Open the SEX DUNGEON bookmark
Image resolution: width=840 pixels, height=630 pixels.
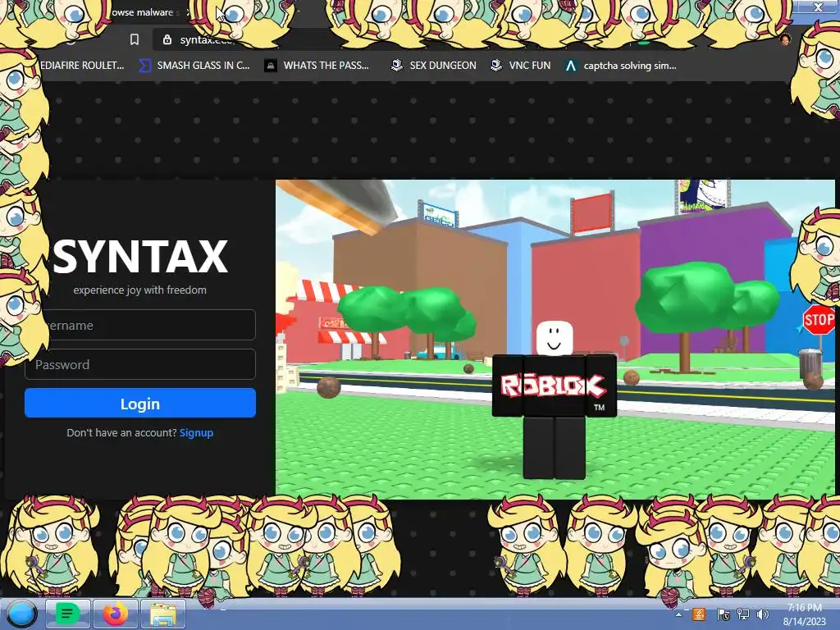point(433,66)
